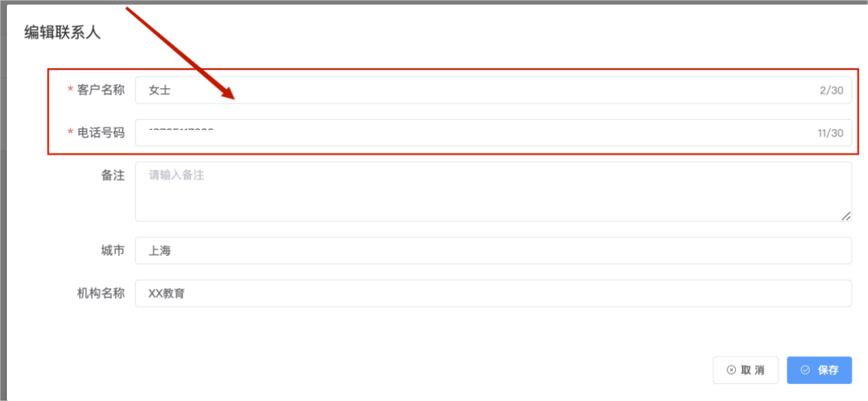The width and height of the screenshot is (868, 401).
Task: Click the 备注 textarea resize handle
Action: pos(846,215)
